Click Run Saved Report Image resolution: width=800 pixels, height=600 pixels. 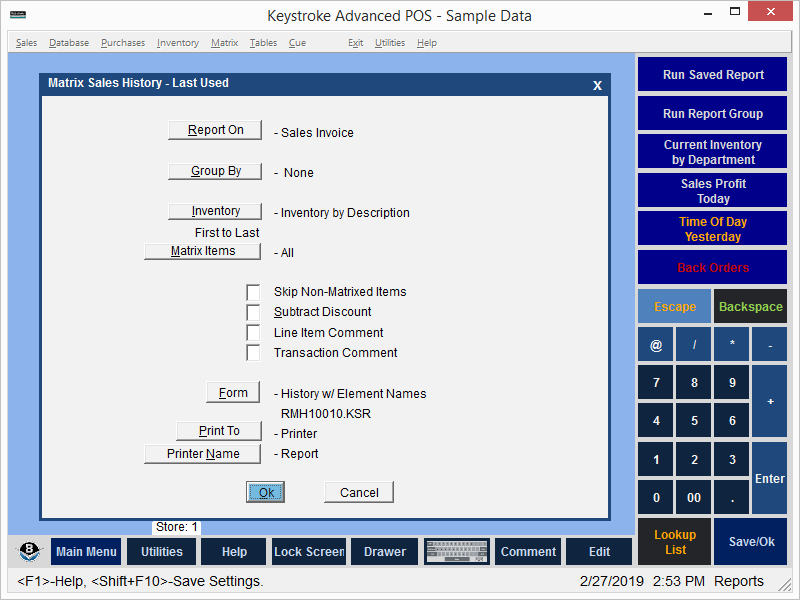tap(712, 74)
